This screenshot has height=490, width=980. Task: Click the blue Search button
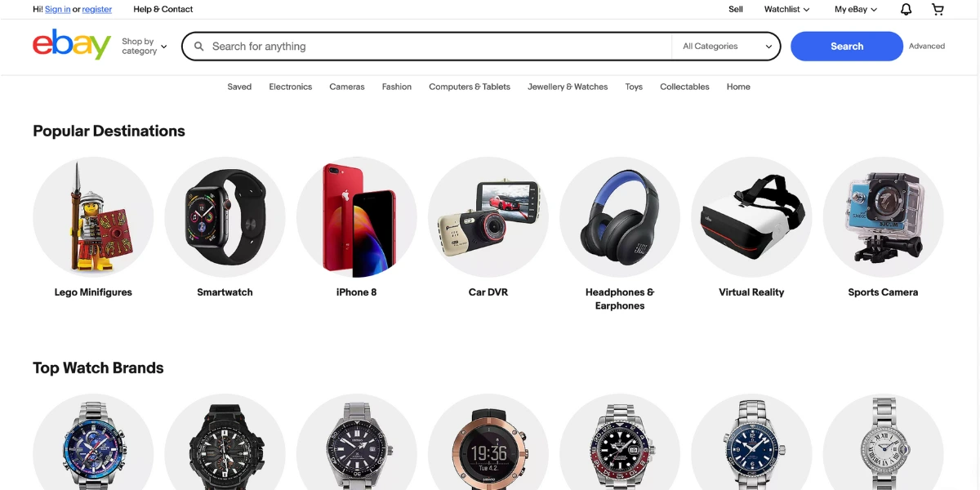tap(847, 47)
